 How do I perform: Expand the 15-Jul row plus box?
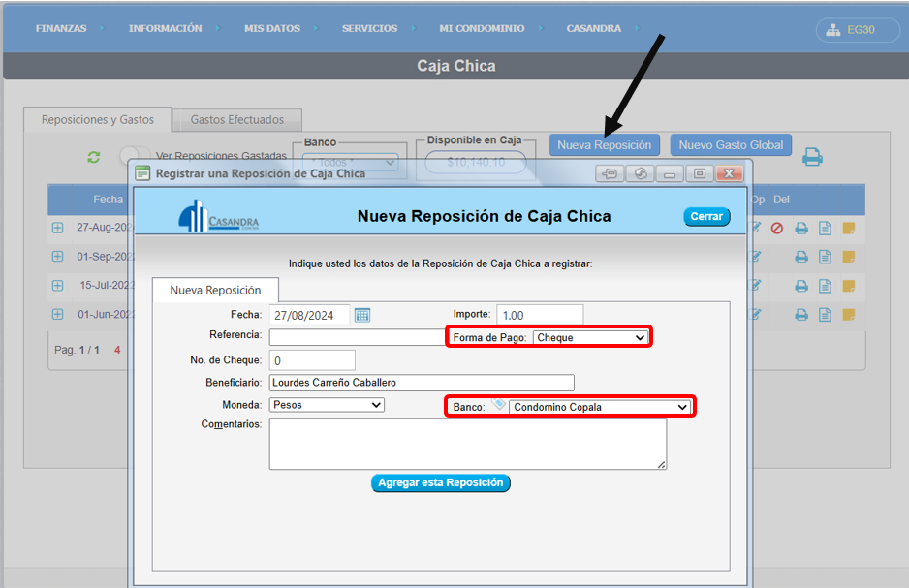point(57,286)
